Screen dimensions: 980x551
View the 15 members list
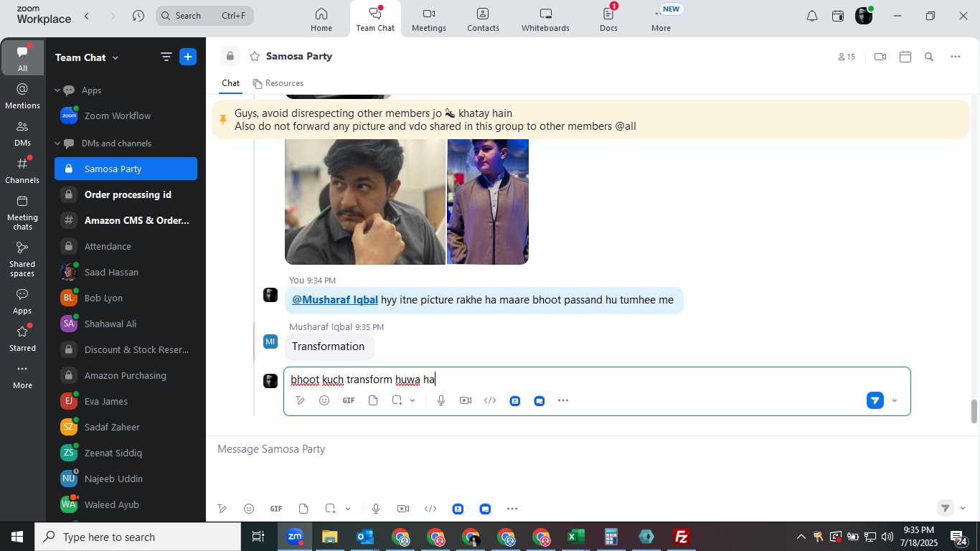point(847,57)
